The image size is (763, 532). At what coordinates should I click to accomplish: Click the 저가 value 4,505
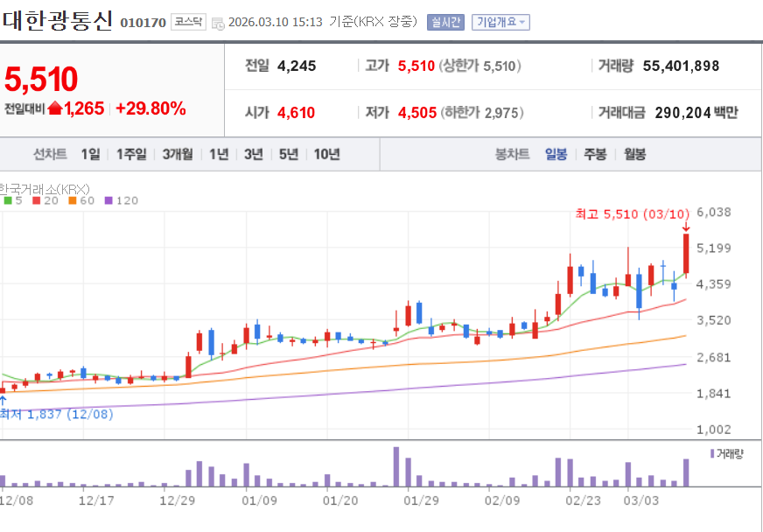pyautogui.click(x=417, y=112)
